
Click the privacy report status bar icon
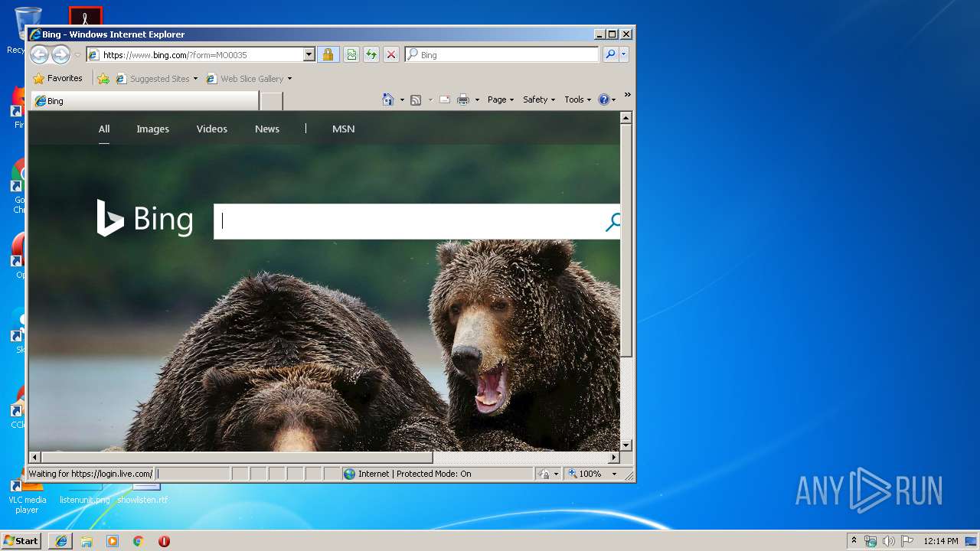(544, 474)
